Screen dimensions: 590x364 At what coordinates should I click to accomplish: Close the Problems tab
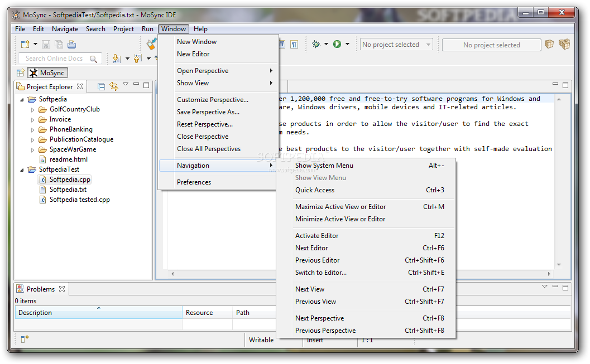pos(62,289)
